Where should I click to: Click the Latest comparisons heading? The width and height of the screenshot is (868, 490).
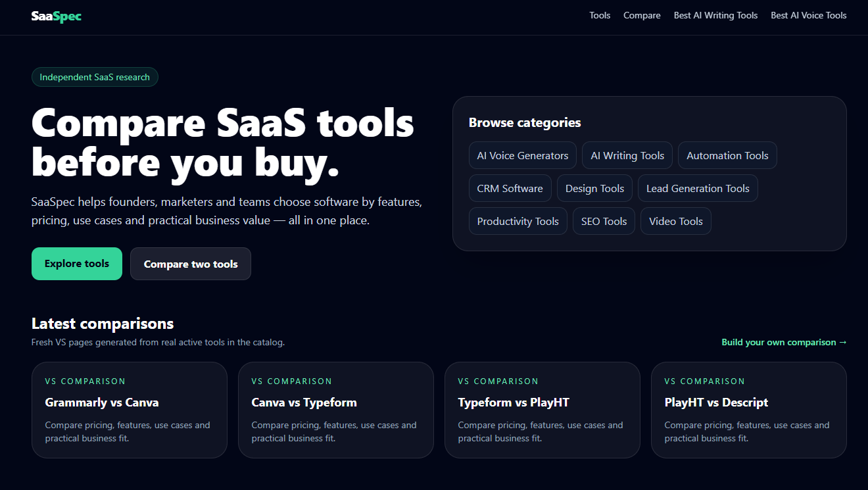[103, 324]
